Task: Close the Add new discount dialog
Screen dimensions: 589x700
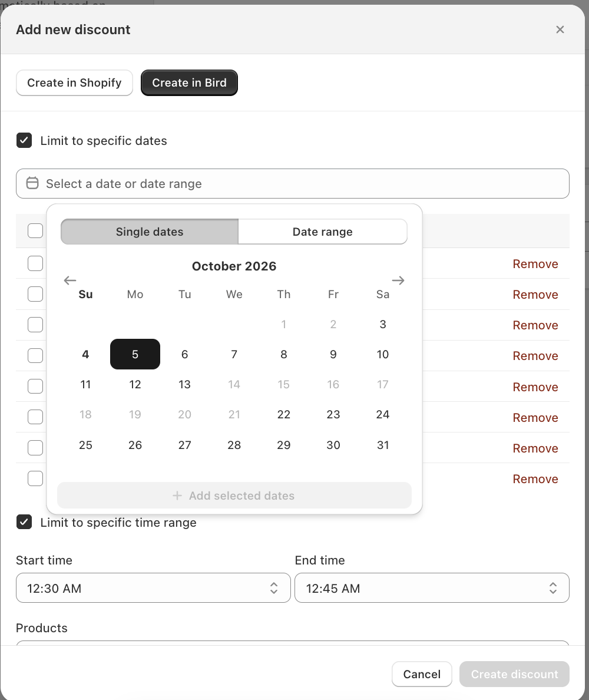Action: [x=560, y=29]
